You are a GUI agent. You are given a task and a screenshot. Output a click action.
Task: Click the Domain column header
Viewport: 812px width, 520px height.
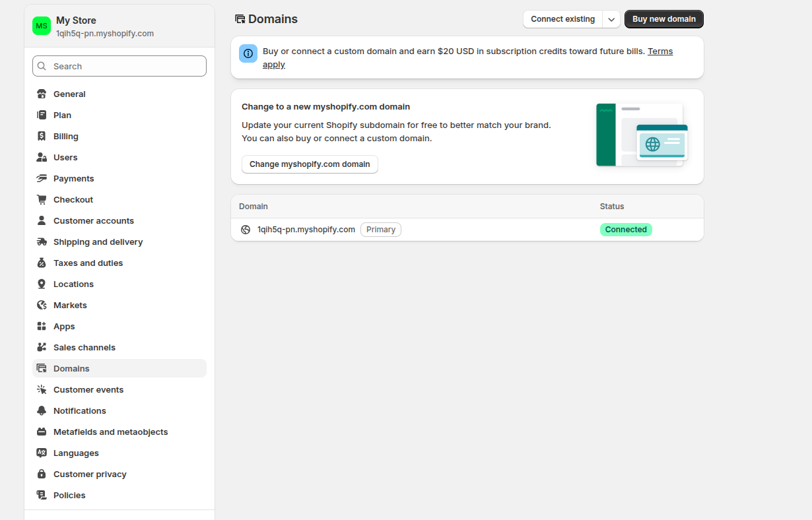(x=254, y=207)
